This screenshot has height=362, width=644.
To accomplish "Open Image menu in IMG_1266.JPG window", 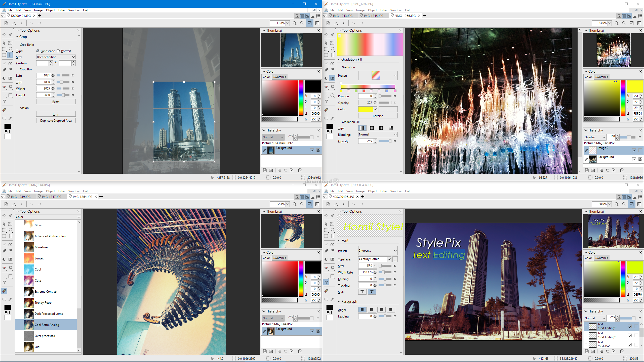I will point(360,10).
